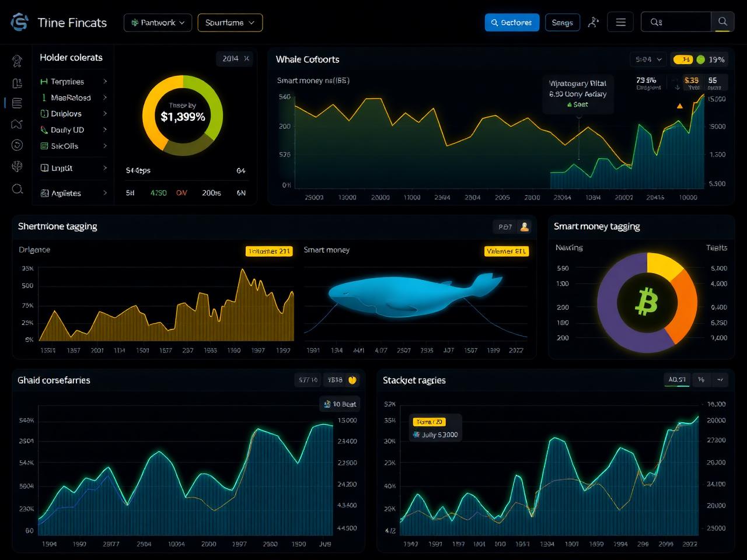Select the chart-line icon in left sidebar

[17, 124]
